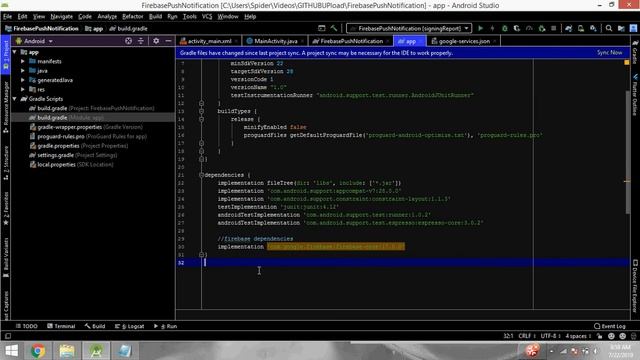
Task: Click the IDE status icon at bottom-left corner
Action: [x=8, y=336]
